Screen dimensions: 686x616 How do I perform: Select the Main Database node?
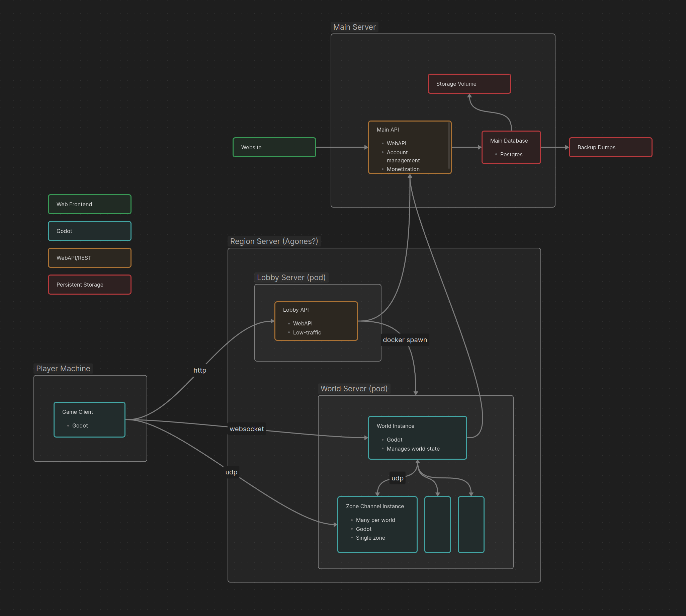click(511, 147)
